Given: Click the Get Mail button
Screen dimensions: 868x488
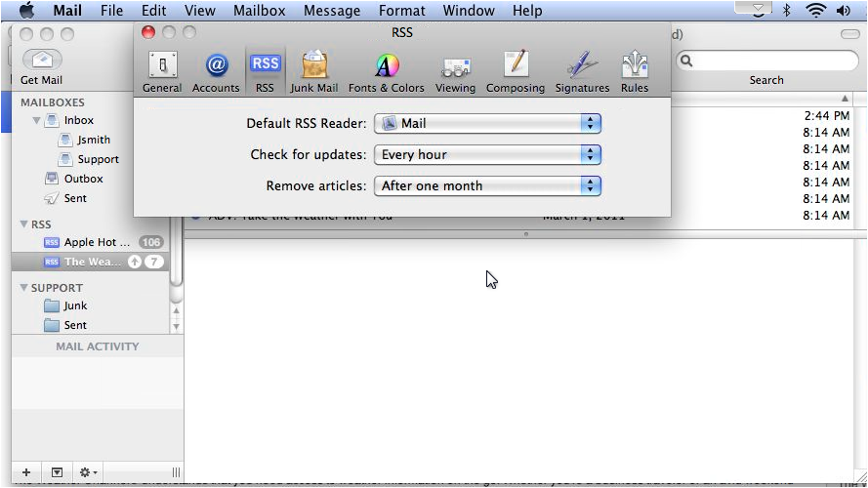Looking at the screenshot, I should [x=41, y=66].
